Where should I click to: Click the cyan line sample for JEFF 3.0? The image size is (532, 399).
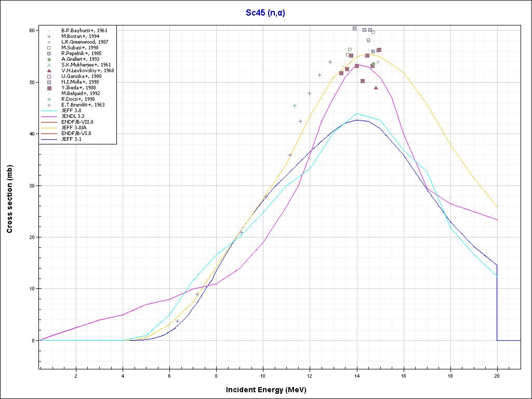[49, 111]
